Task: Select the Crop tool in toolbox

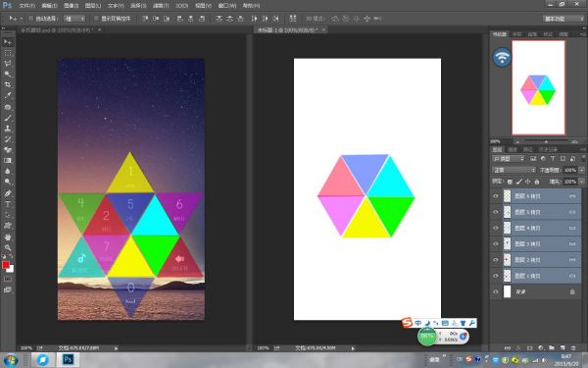Action: 8,84
